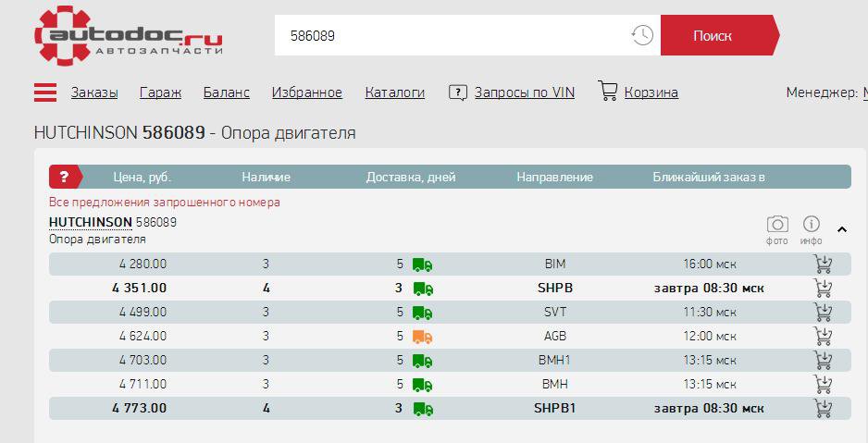868x443 pixels.
Task: Click green truck icon in BMH1 row
Action: pos(422,361)
